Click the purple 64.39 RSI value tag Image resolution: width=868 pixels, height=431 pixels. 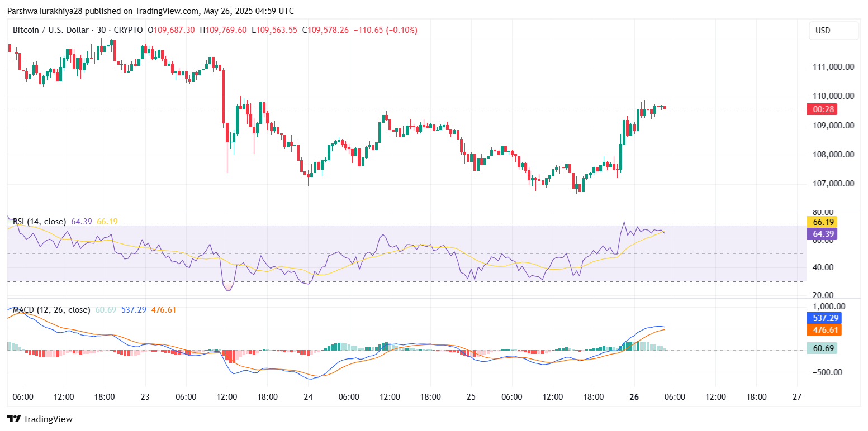(x=824, y=233)
